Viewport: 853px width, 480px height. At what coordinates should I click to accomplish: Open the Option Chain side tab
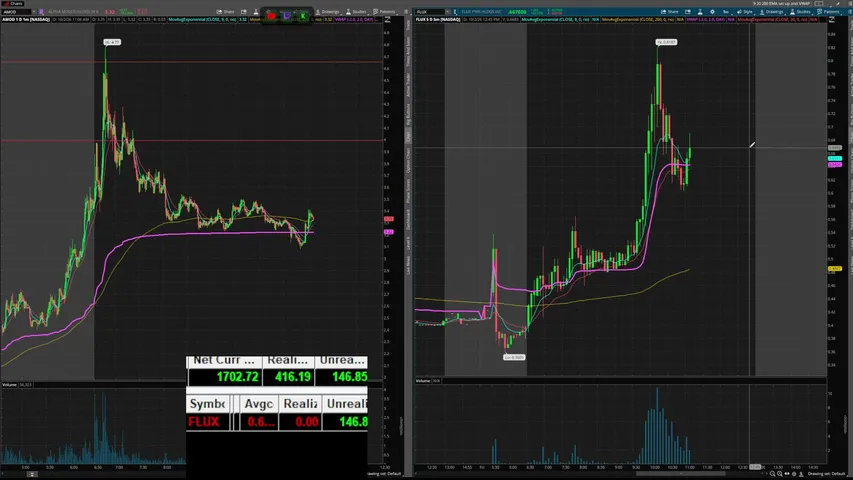click(x=409, y=161)
